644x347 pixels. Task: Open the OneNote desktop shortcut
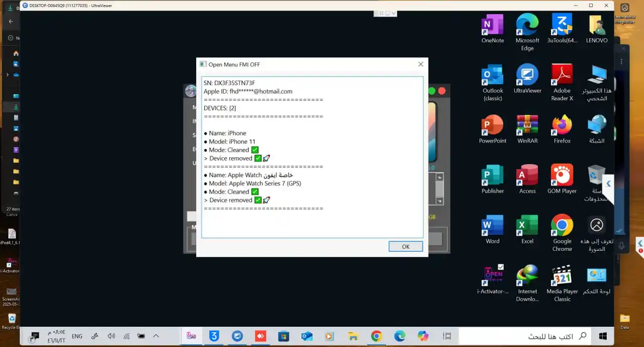[x=493, y=29]
